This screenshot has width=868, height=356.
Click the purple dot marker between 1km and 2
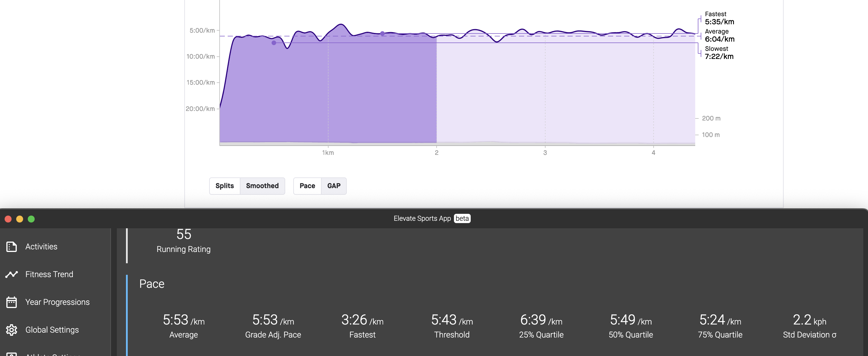click(382, 34)
